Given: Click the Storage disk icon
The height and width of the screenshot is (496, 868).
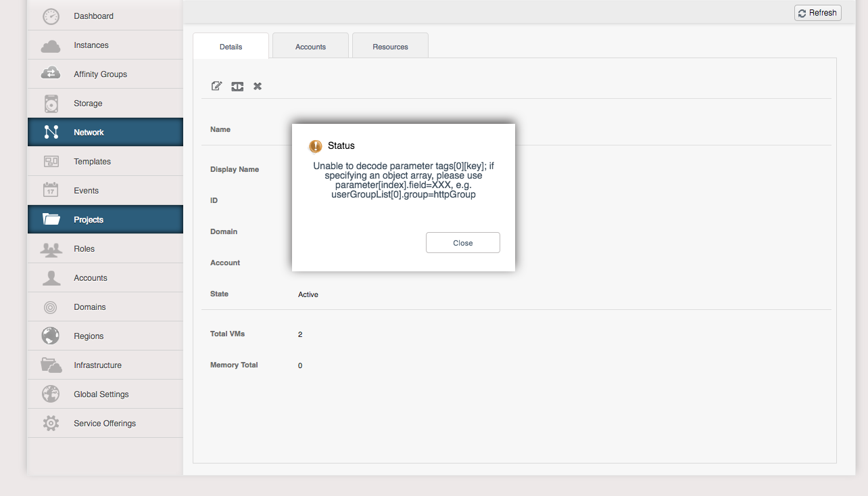Looking at the screenshot, I should (51, 104).
